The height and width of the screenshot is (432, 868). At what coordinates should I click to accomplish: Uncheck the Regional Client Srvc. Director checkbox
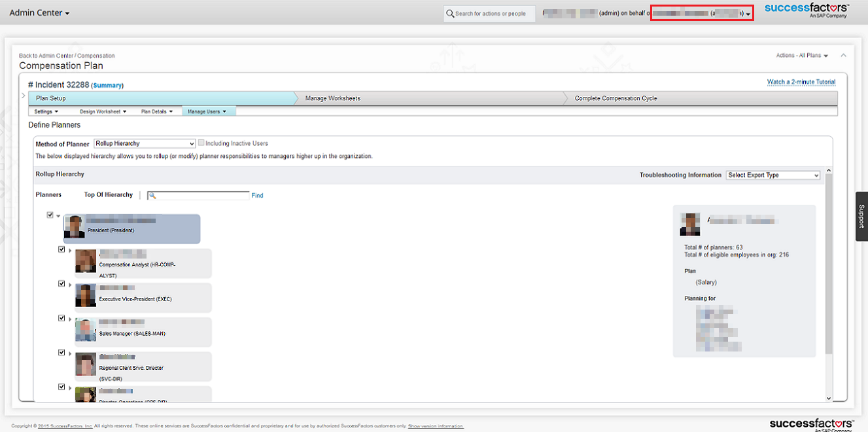click(x=61, y=352)
